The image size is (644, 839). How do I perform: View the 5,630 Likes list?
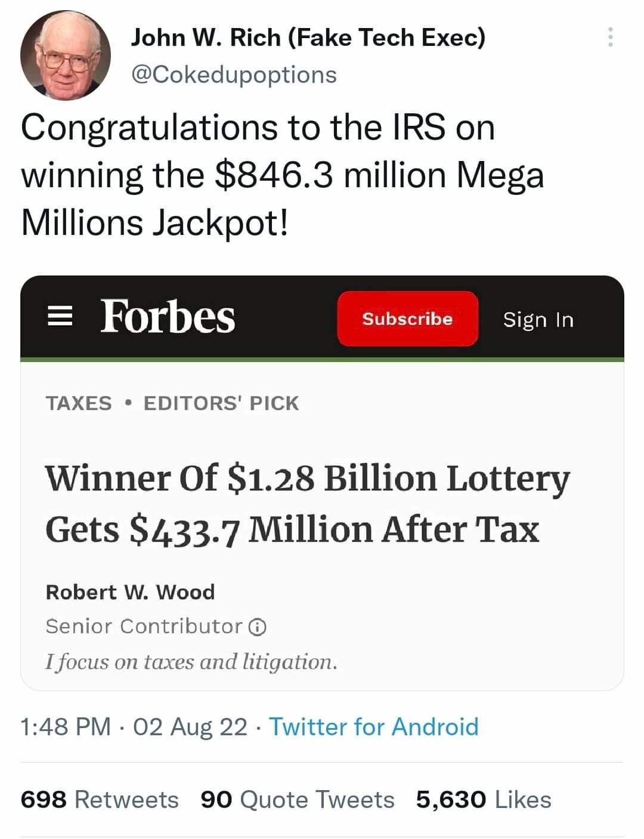click(482, 799)
